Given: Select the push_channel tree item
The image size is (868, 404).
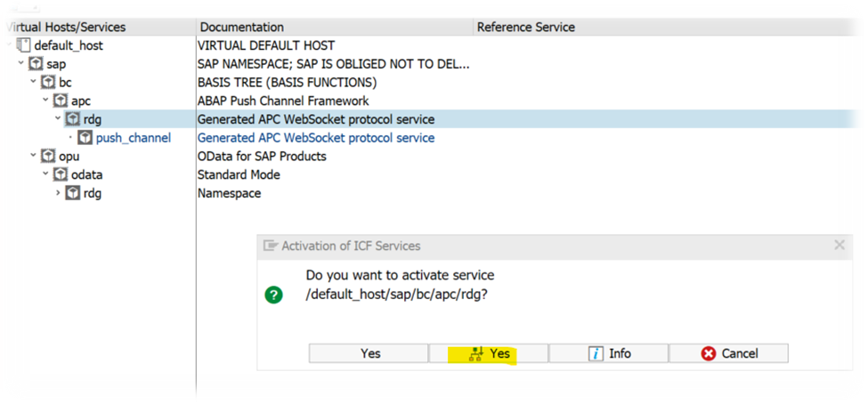Looking at the screenshot, I should (x=134, y=138).
